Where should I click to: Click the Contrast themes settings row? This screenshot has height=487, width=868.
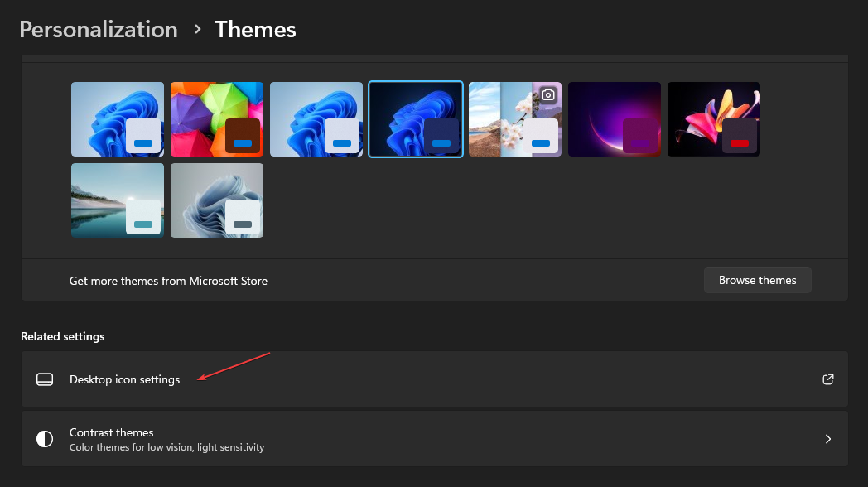414,438
